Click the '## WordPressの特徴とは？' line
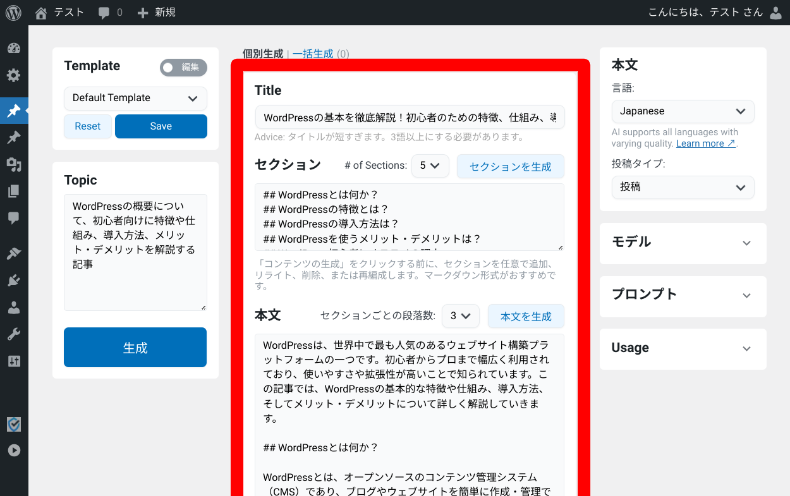Screen dimensions: 790x496 [x=325, y=209]
